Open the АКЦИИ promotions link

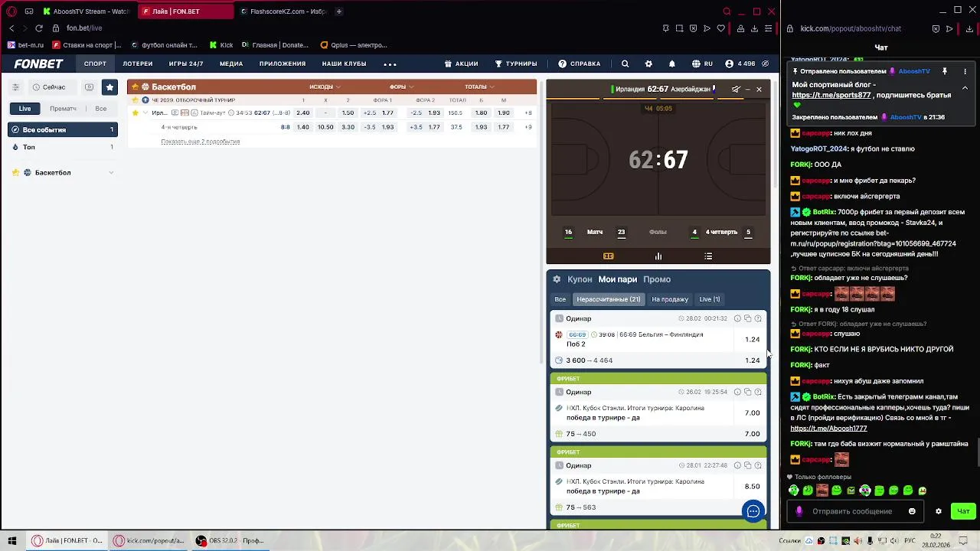pos(461,64)
